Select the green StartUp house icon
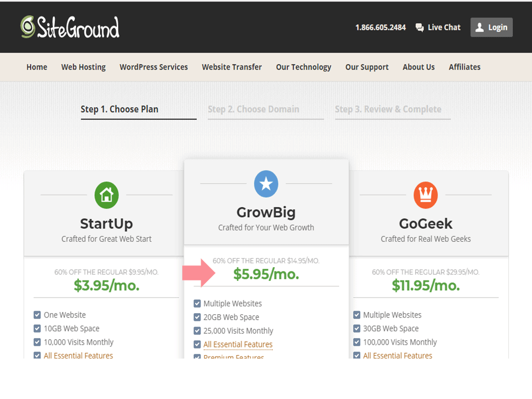 coord(106,195)
